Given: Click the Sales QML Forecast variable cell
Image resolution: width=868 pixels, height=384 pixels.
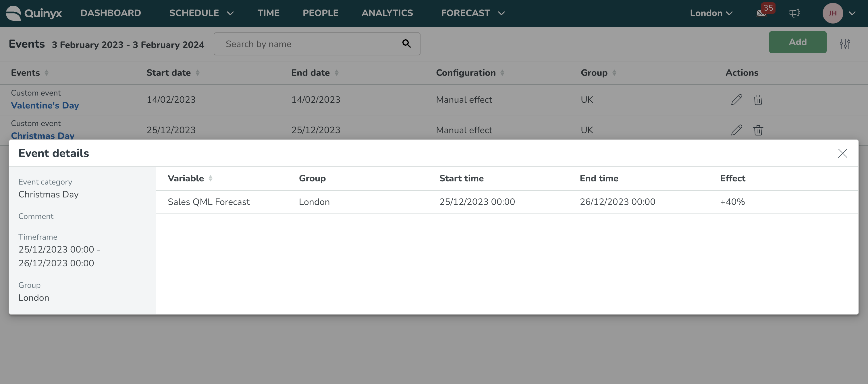Looking at the screenshot, I should (209, 202).
